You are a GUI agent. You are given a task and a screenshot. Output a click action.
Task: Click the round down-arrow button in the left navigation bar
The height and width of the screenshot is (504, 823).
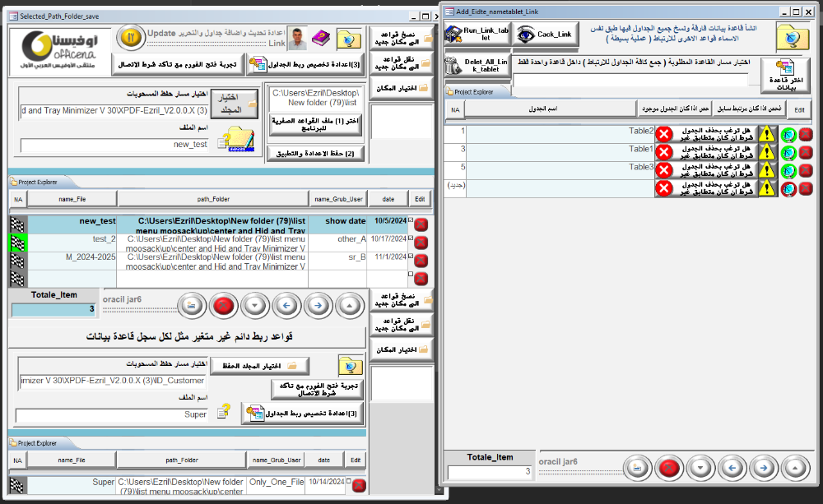click(x=255, y=305)
